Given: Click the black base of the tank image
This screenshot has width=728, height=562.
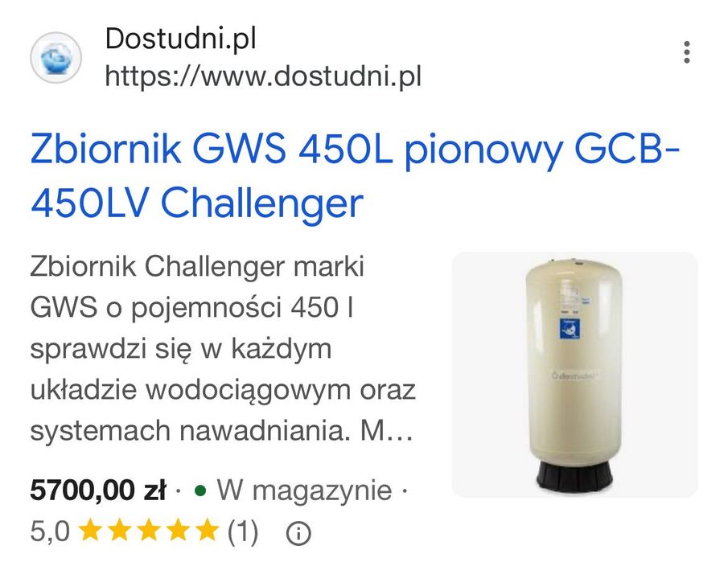Looking at the screenshot, I should tap(575, 476).
